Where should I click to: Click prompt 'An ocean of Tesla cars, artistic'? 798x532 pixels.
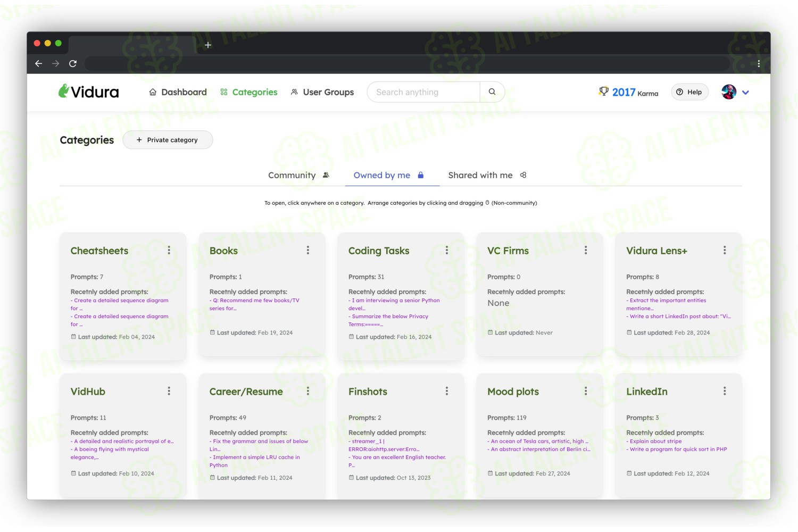tap(538, 442)
